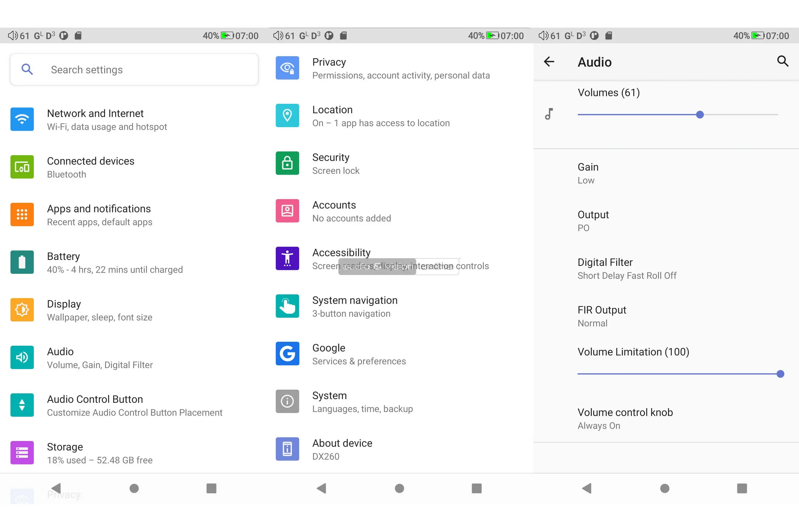Open FIR Output Normal option
This screenshot has height=532, width=799.
602,316
